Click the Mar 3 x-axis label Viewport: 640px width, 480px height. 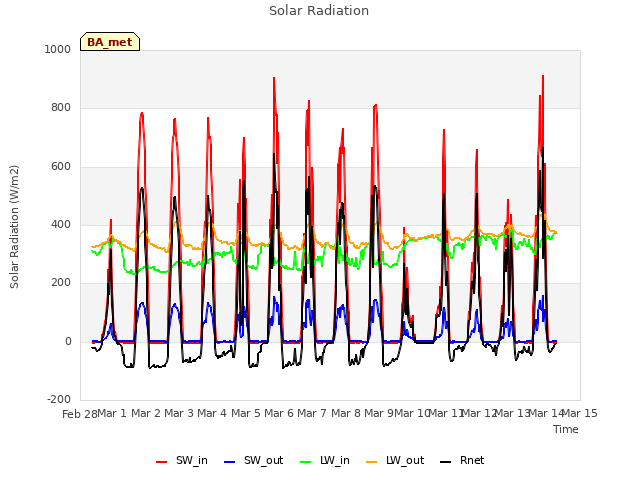point(179,413)
